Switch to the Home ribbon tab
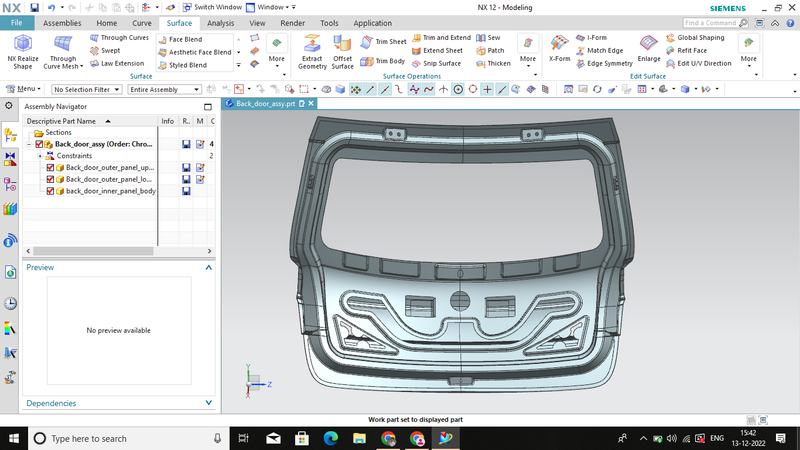Screen dimensions: 800x450 tap(107, 23)
